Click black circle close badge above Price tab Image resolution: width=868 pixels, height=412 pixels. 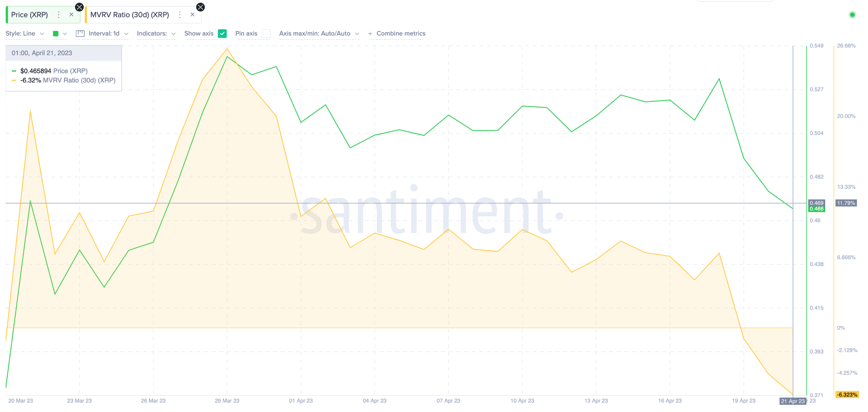click(79, 7)
